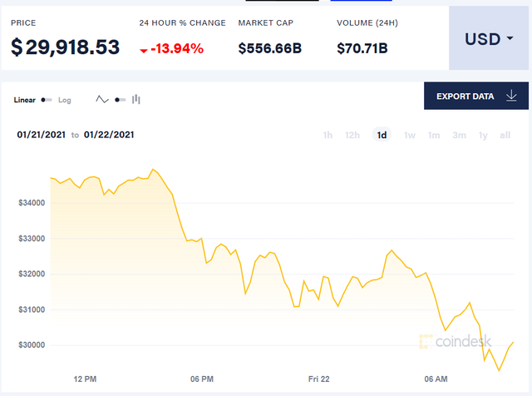Switch to the 1w time range
Screen dimensions: 532x396
coord(409,135)
